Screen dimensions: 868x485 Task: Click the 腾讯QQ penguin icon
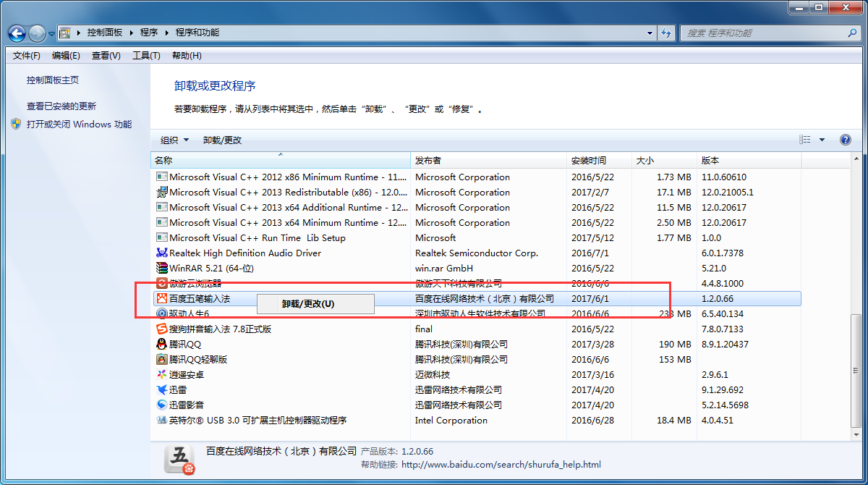coord(162,345)
